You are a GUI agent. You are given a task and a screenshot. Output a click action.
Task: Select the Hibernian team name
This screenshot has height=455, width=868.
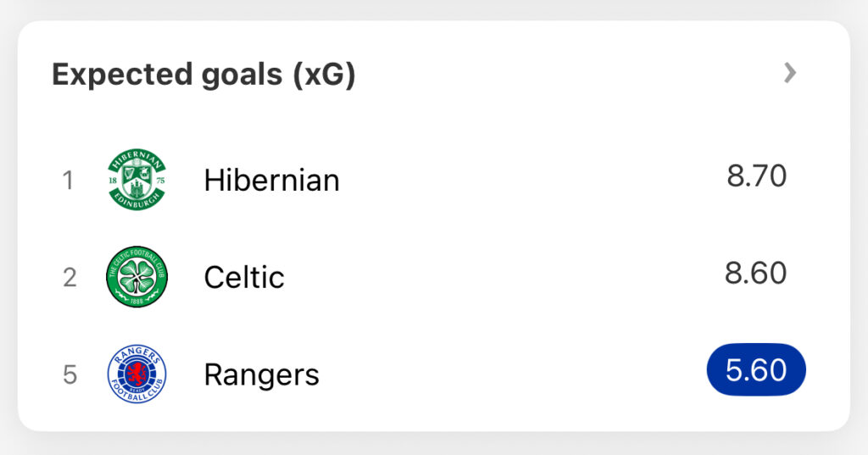click(x=271, y=180)
